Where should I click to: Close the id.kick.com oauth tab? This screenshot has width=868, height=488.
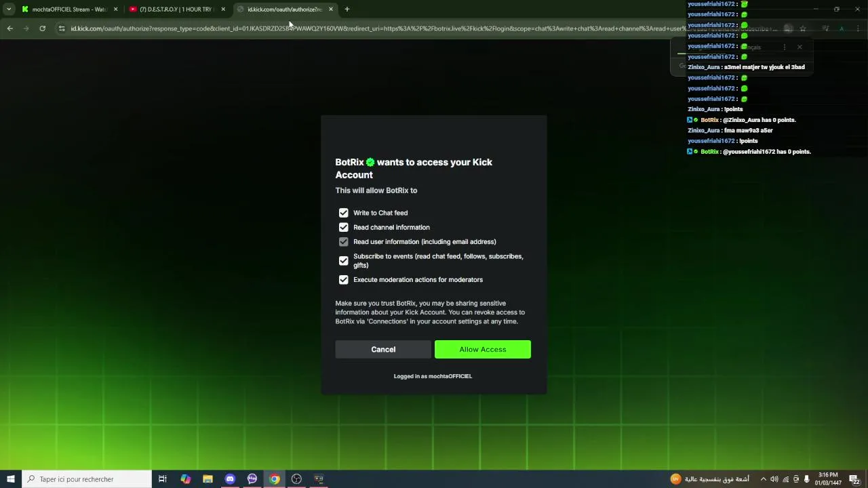point(331,9)
